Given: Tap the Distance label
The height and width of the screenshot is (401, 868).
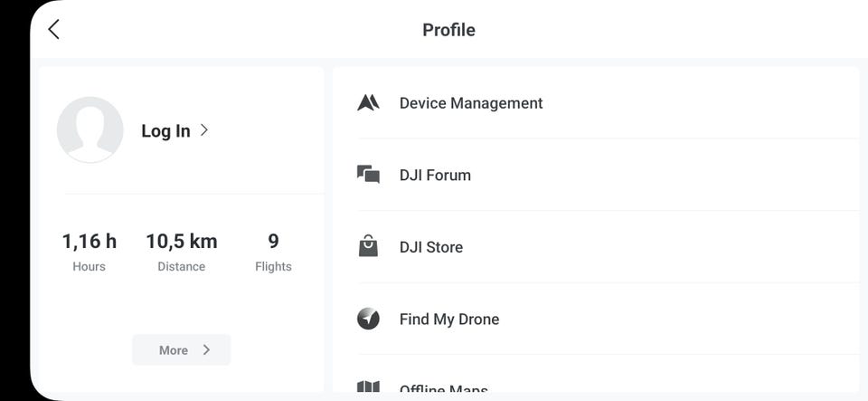Looking at the screenshot, I should click(182, 266).
